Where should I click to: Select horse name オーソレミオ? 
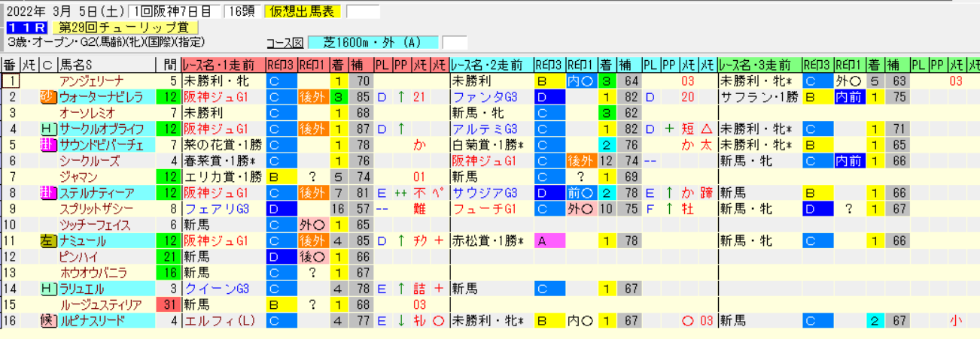88,113
